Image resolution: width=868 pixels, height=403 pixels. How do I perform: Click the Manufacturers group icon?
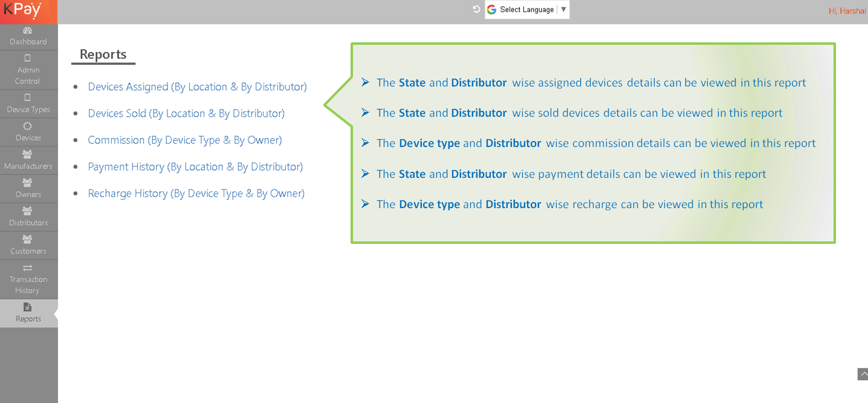[27, 154]
